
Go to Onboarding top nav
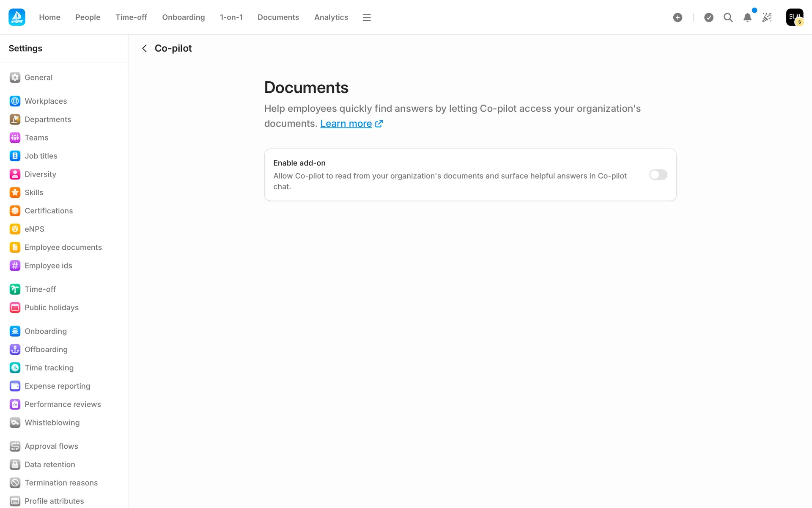[x=183, y=17]
